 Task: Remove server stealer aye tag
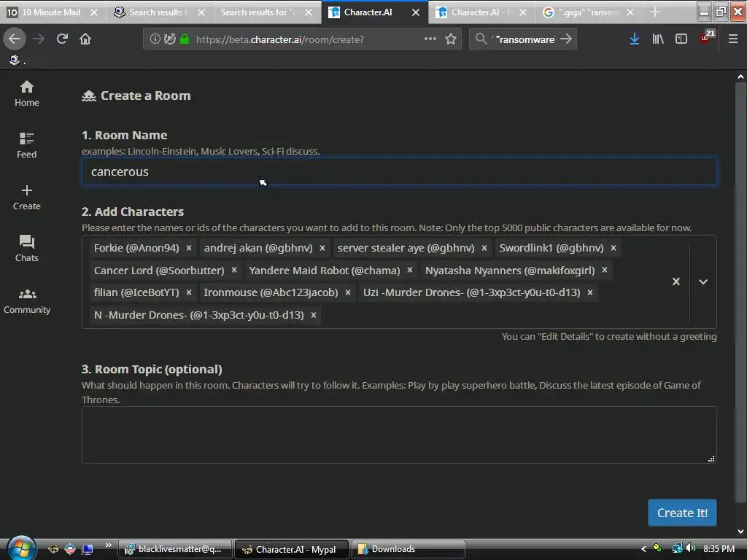[484, 248]
